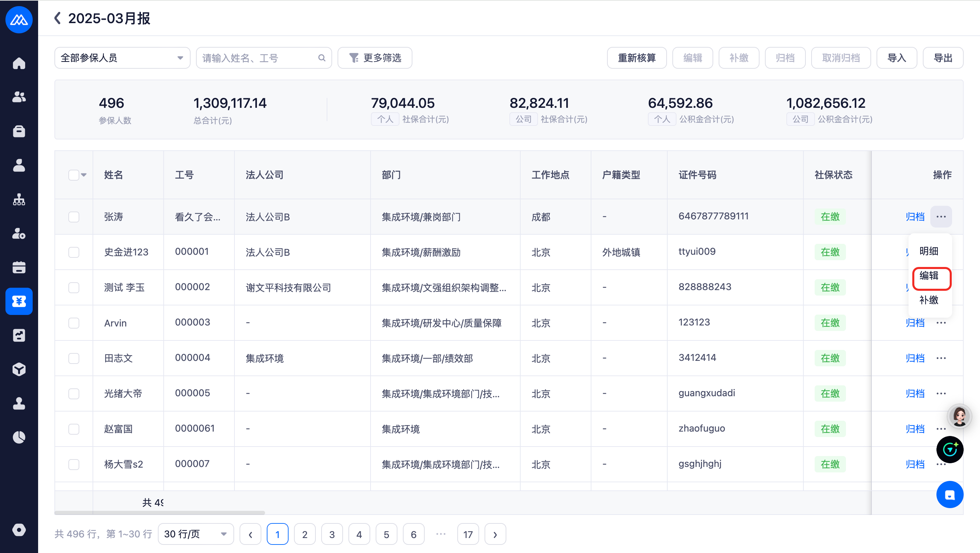Tick the checkbox for Arvin row

[74, 323]
